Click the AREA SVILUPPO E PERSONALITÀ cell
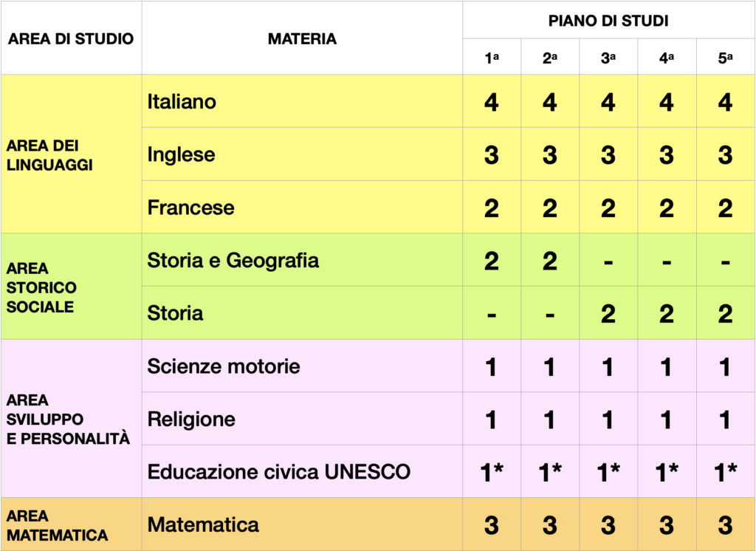Viewport: 756px width, 551px height. tap(71, 419)
